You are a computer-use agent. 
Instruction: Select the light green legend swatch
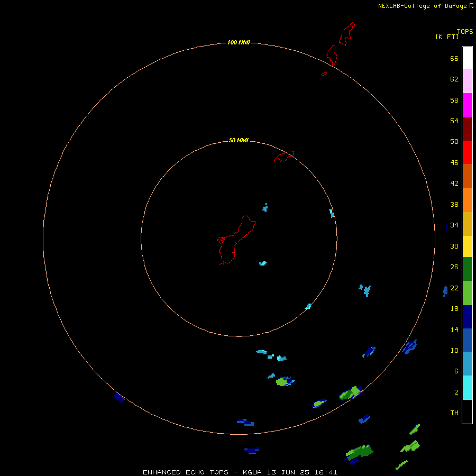coord(467,293)
